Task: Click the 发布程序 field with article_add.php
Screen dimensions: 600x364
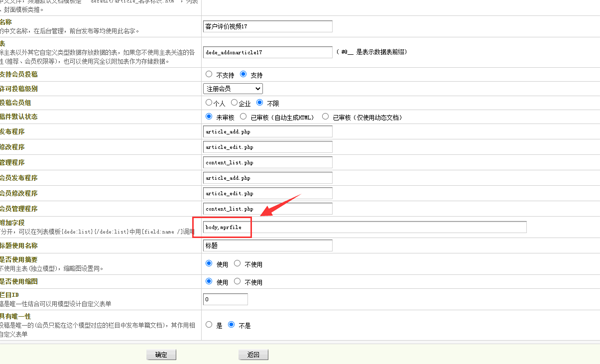Action: point(267,132)
